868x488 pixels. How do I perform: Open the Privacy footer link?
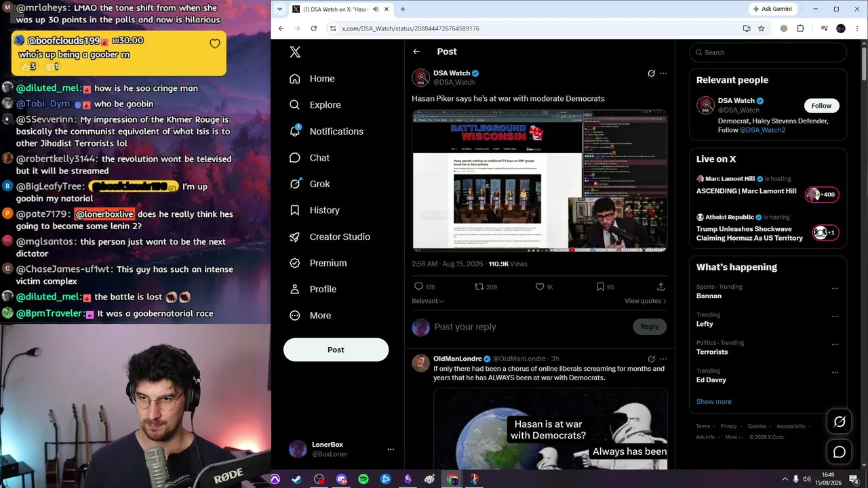(x=728, y=426)
